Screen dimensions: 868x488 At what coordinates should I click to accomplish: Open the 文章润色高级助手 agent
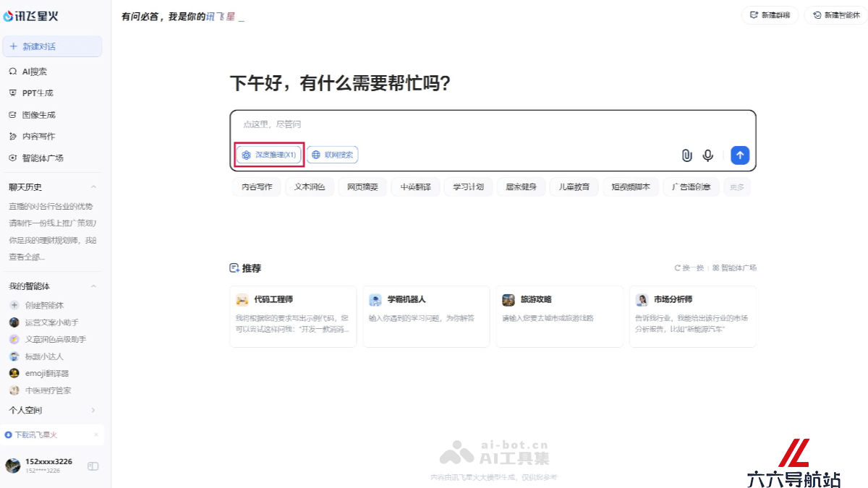point(47,339)
